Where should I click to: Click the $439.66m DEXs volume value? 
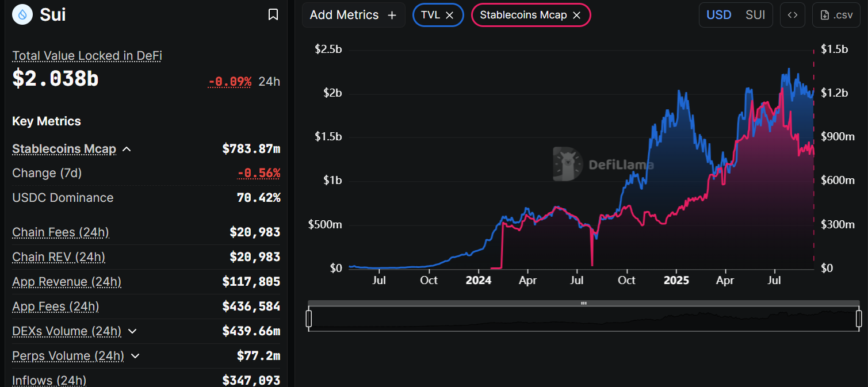(x=251, y=331)
